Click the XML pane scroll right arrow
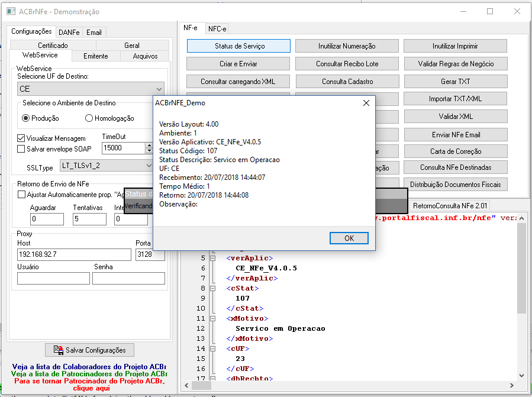 tap(512, 386)
